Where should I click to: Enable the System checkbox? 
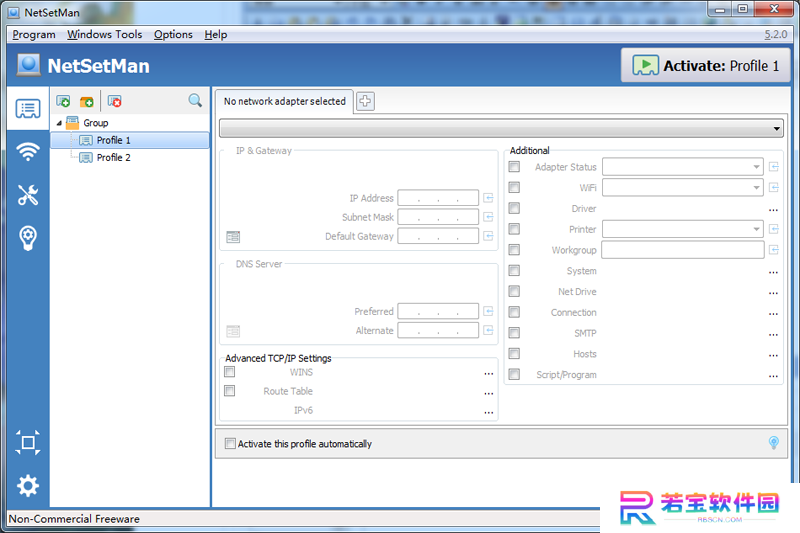point(514,270)
